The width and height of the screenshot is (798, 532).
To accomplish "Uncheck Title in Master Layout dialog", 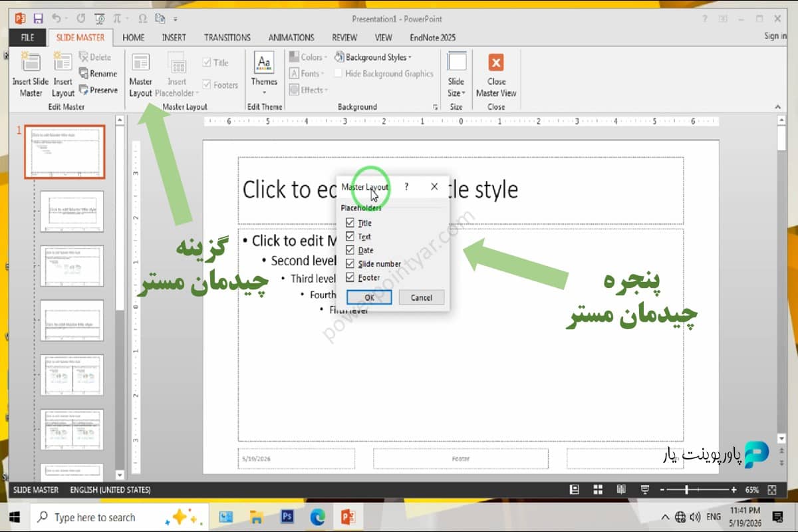I will click(x=350, y=223).
